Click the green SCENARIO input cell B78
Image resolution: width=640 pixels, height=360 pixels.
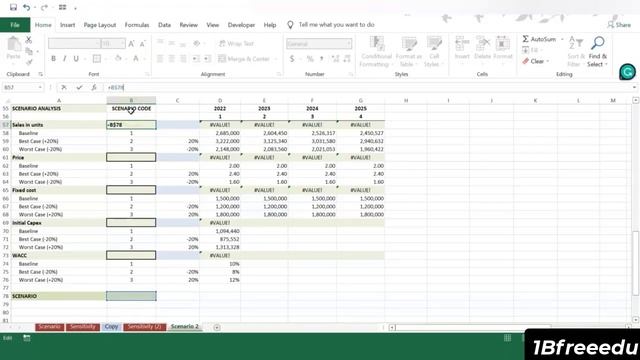[x=131, y=296]
